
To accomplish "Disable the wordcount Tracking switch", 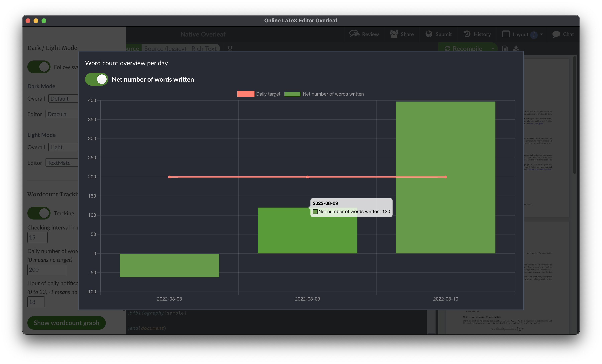I will [x=39, y=213].
